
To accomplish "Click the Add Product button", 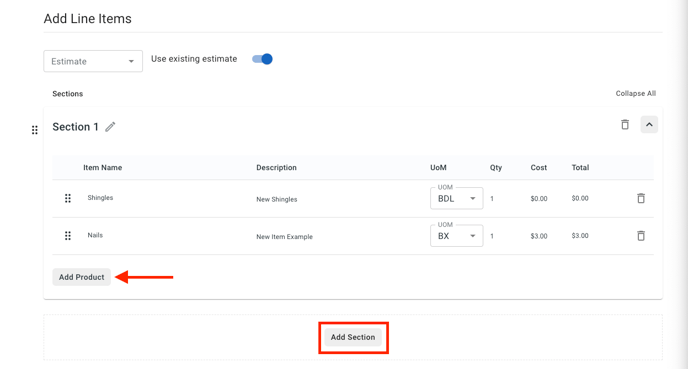I will [82, 277].
